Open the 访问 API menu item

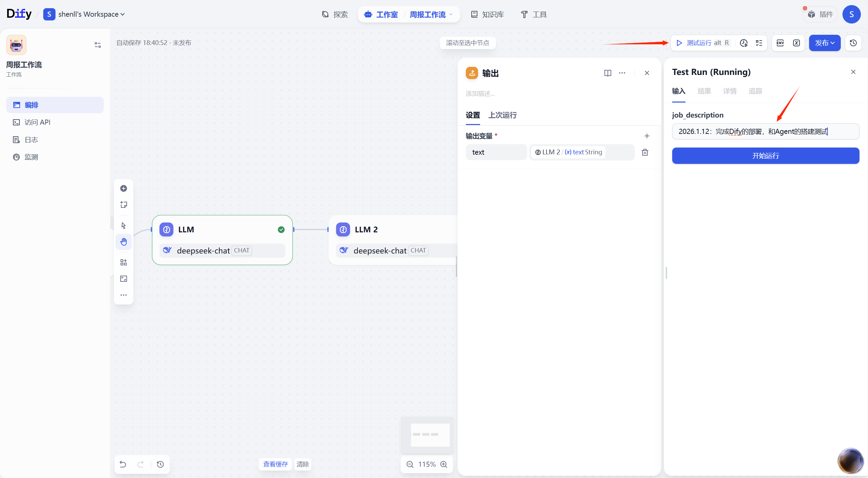[37, 122]
